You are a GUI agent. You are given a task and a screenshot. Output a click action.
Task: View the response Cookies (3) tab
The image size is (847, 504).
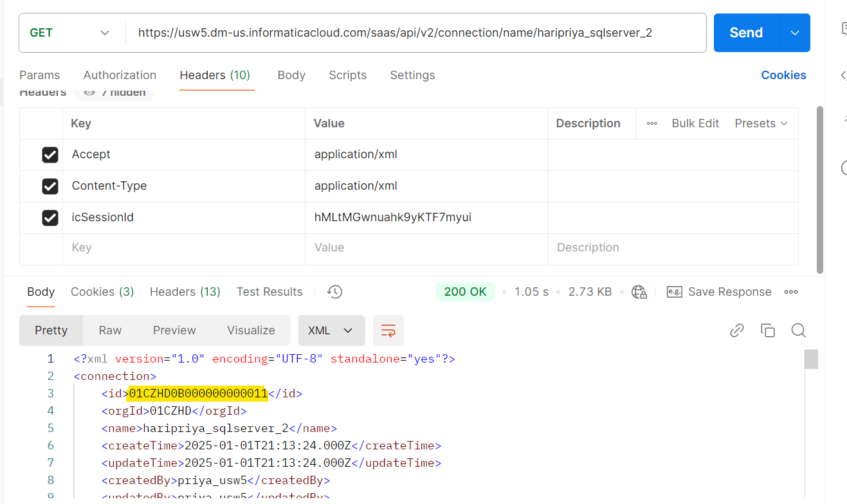click(x=102, y=292)
